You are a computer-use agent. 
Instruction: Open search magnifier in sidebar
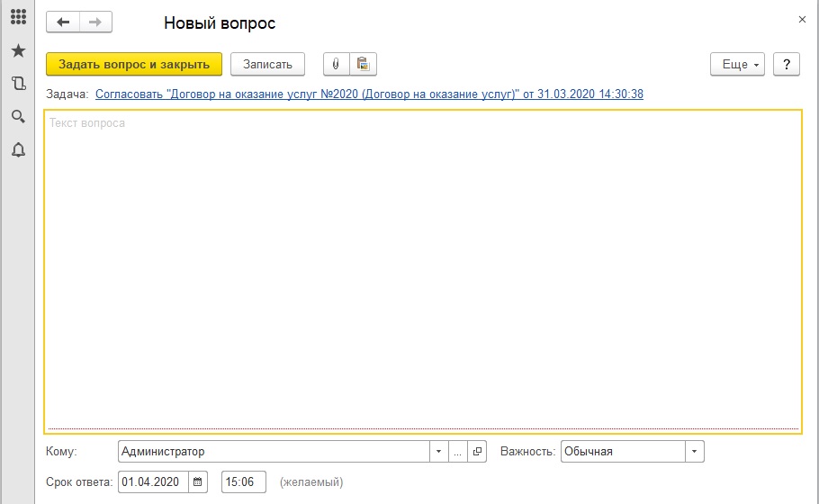click(x=18, y=116)
